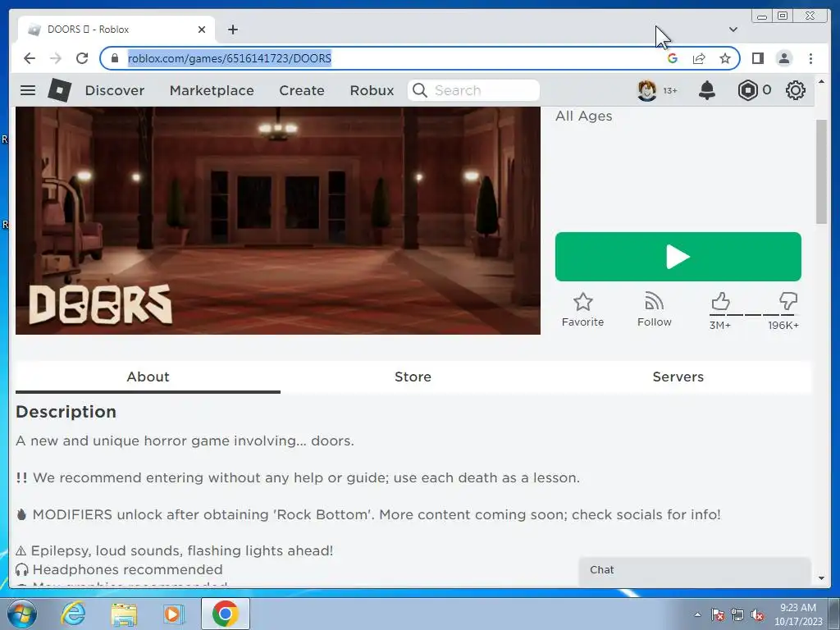Viewport: 840px width, 630px height.
Task: Open the user avatar profile
Action: click(x=646, y=90)
